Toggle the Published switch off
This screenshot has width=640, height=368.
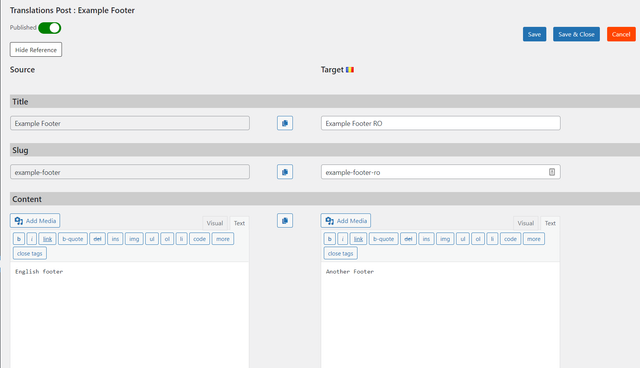[50, 28]
